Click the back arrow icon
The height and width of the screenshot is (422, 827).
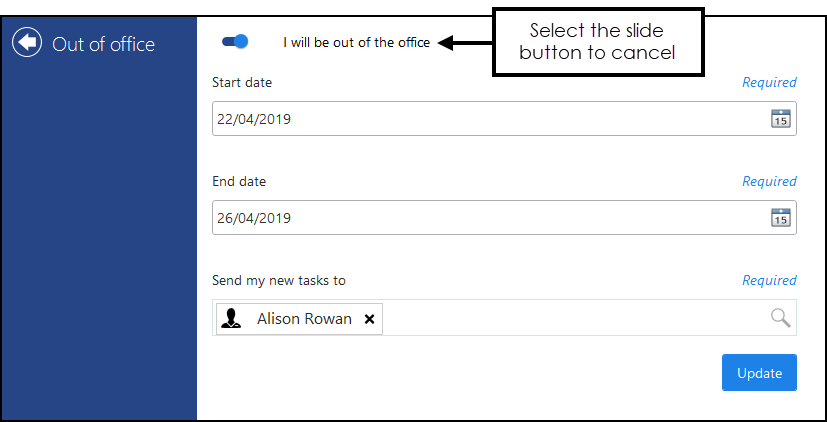click(27, 43)
